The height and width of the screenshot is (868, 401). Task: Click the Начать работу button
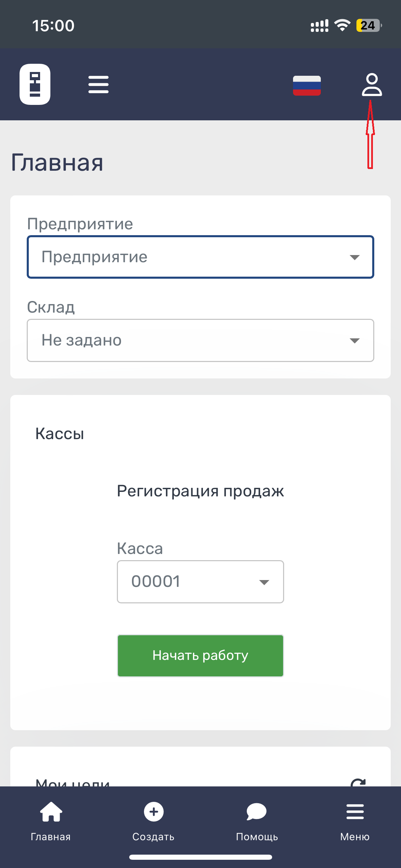click(x=200, y=655)
